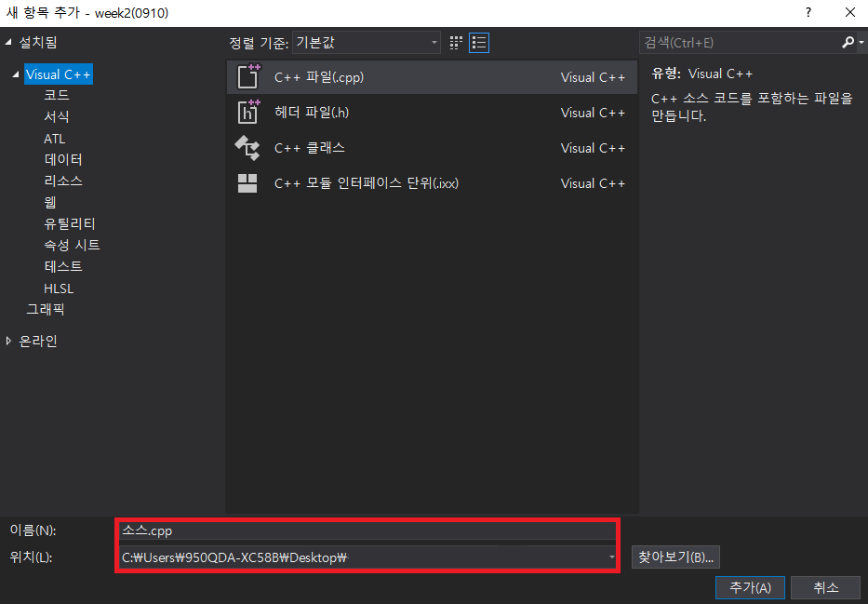Select the C++ file (.cpp) template icon
The image size is (868, 604).
(248, 77)
